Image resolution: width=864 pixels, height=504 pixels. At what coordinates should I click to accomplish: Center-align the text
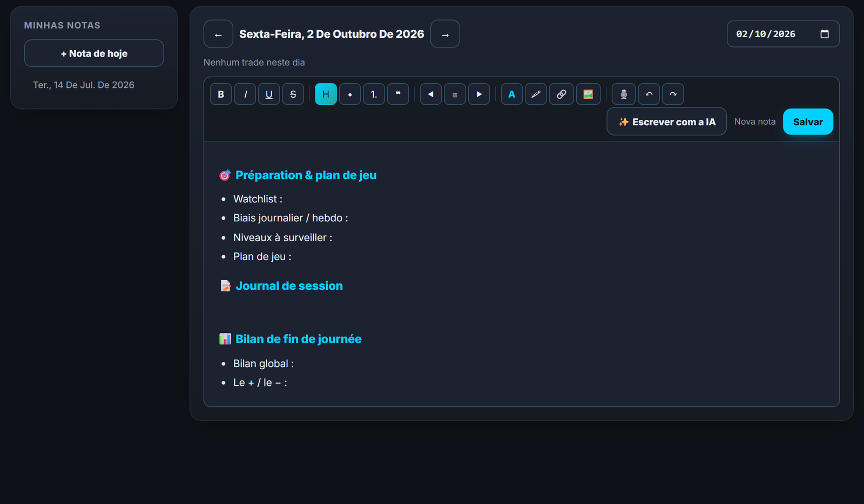pyautogui.click(x=455, y=94)
